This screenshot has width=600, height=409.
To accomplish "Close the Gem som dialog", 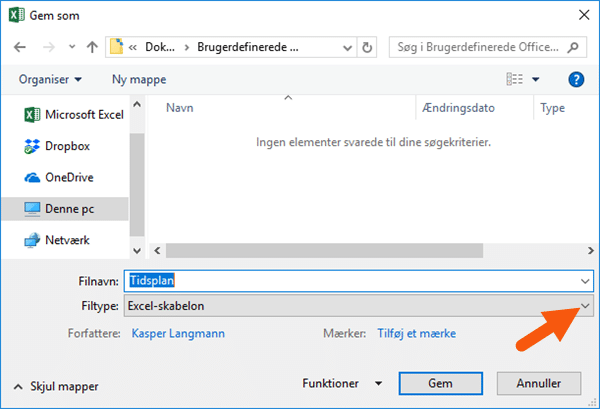I will click(x=584, y=15).
